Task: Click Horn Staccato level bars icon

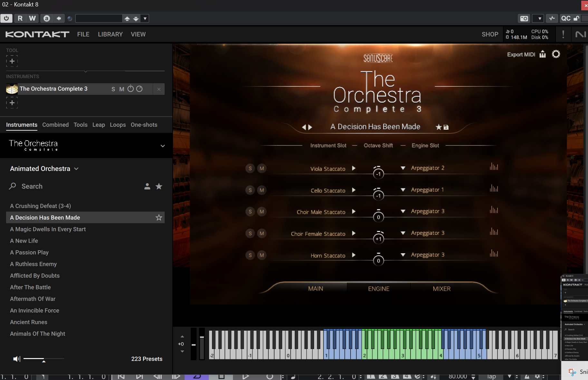Action: click(x=494, y=253)
